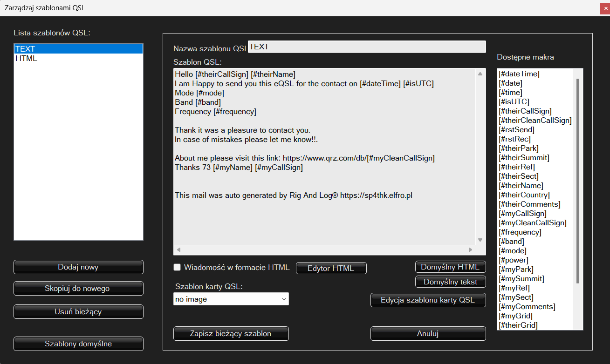Select the [#myCallSign] macro in macros list
Viewport: 610px width, 364px height.
(522, 214)
